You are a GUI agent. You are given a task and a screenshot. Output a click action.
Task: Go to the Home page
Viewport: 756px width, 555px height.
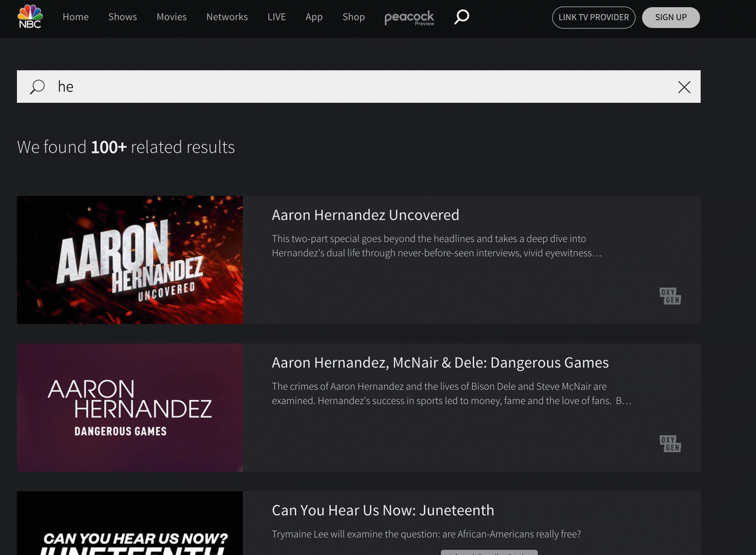coord(76,17)
